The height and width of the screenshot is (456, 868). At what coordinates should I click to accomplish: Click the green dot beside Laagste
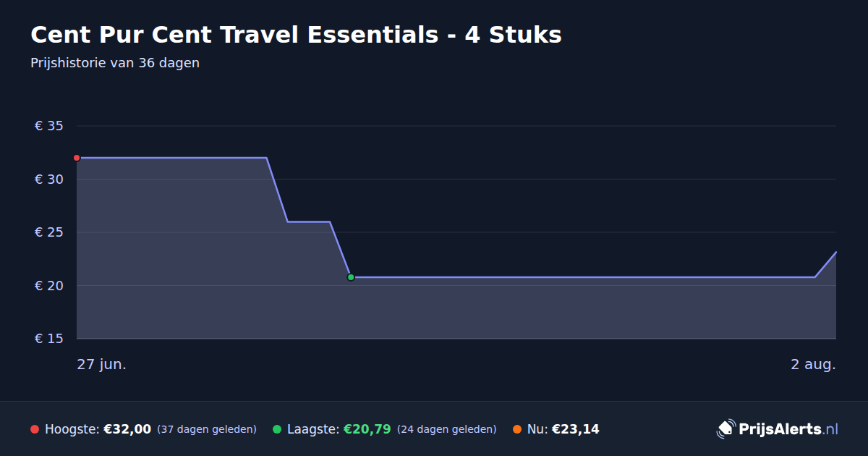pyautogui.click(x=277, y=429)
